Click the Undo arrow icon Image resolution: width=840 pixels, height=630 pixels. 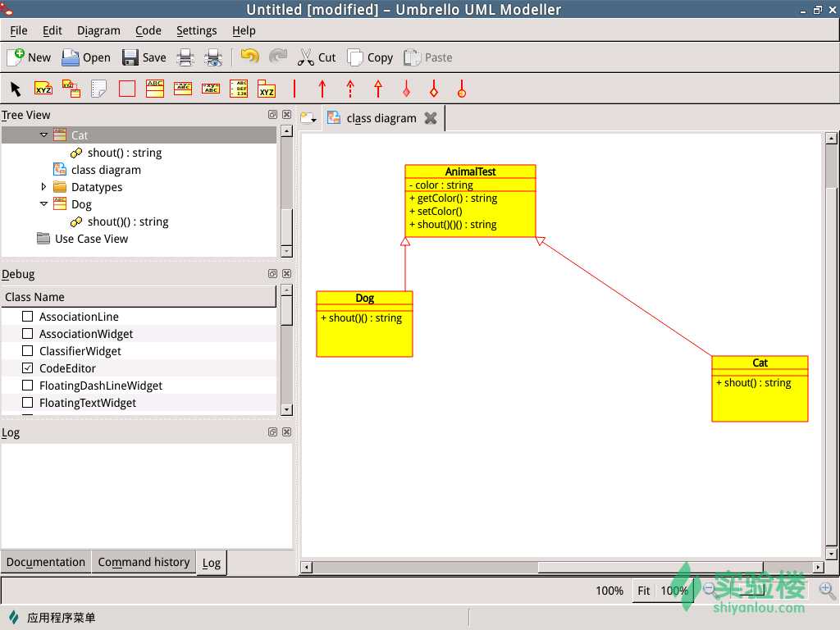(249, 57)
